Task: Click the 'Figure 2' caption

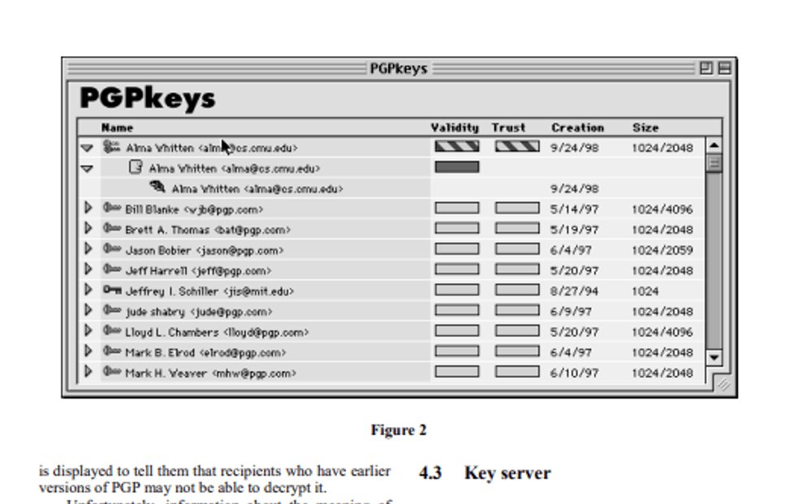Action: [399, 430]
